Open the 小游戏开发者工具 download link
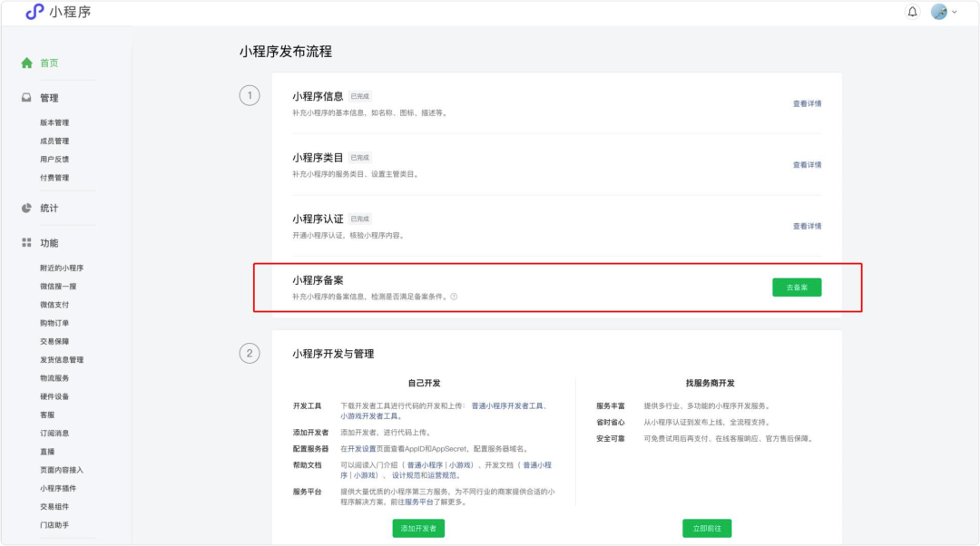 368,416
